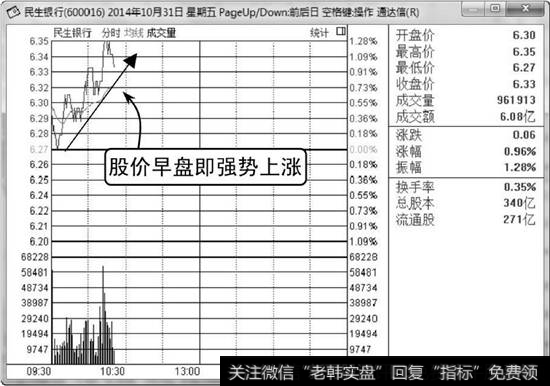Click the 民生银行 chart title
550x386 pixels.
[72, 33]
